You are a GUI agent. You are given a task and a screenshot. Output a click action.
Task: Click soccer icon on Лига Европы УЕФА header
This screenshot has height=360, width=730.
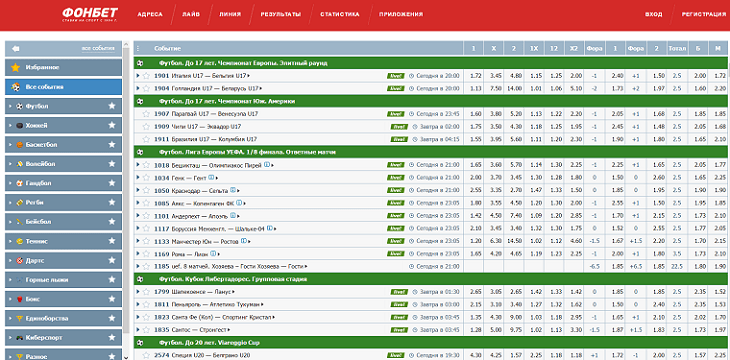pos(140,152)
